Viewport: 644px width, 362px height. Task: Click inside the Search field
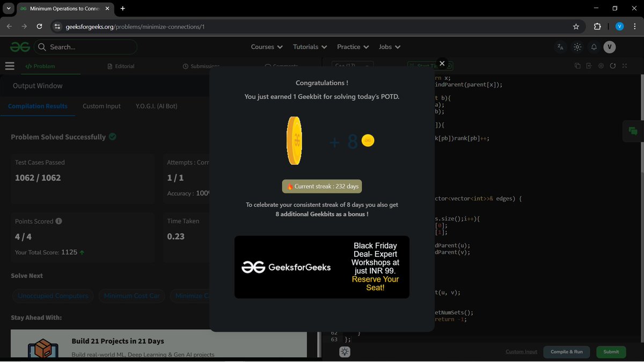86,47
